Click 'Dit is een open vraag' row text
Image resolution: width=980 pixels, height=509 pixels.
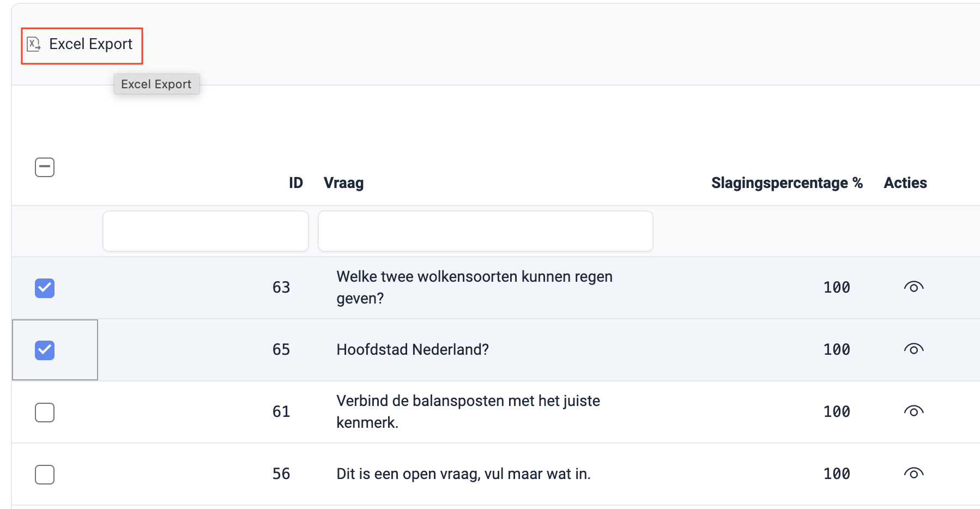463,474
